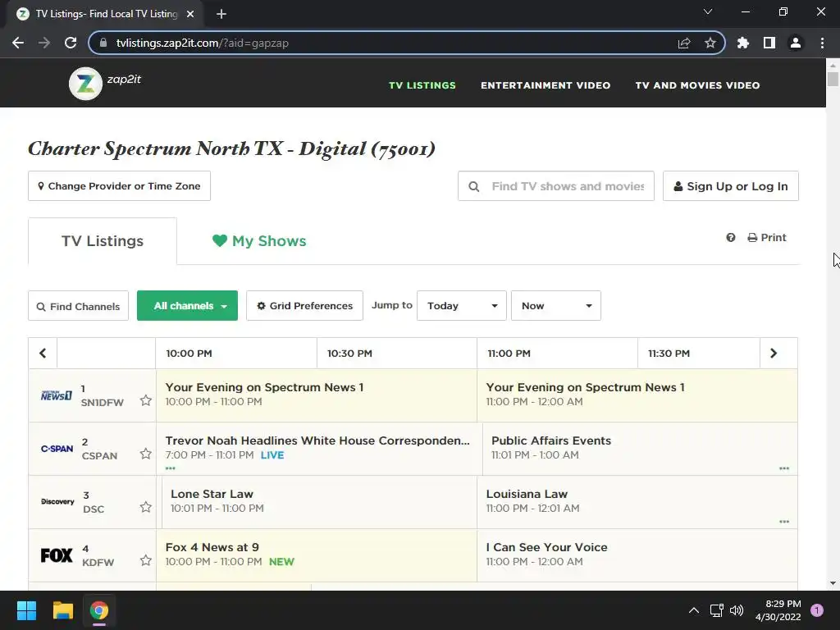The image size is (840, 630).
Task: Bookmark this page with the star icon
Action: point(710,43)
